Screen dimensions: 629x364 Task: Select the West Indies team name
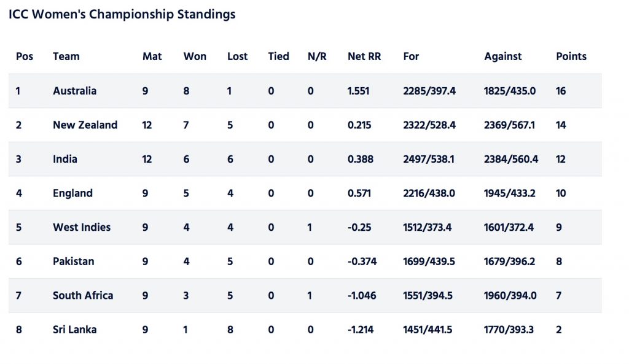click(82, 227)
